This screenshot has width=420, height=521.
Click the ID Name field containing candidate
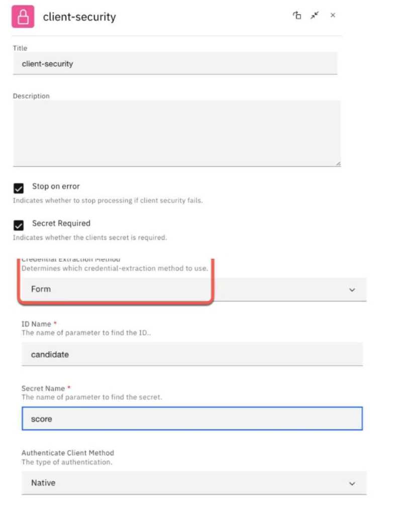click(192, 354)
